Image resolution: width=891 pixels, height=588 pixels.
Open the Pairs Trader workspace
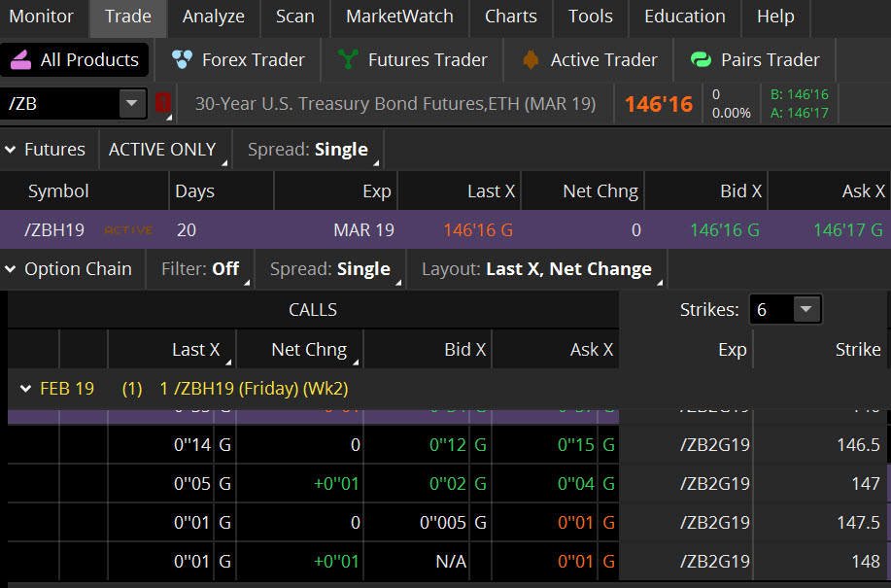(x=754, y=59)
